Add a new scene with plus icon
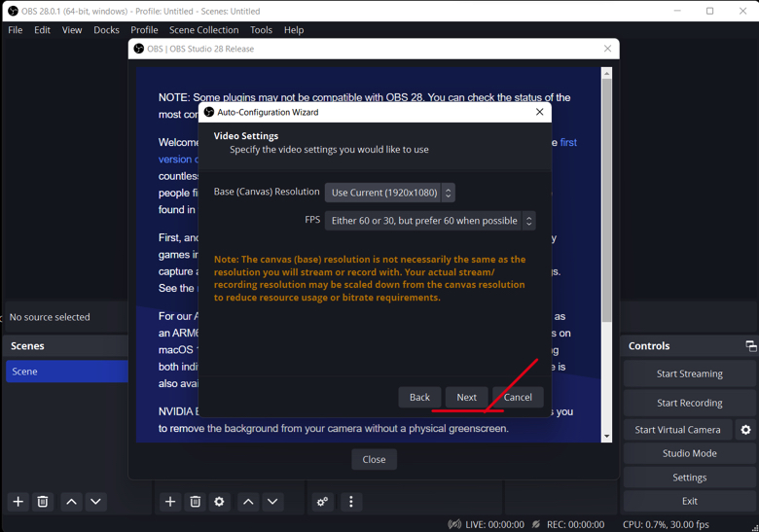Viewport: 759px width, 532px height. [x=18, y=502]
